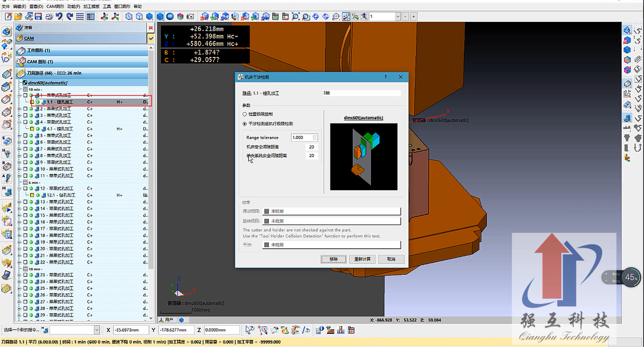Screen dimensions: 644x347
Task: Click the help question mark in dialog title
Action: [x=385, y=77]
